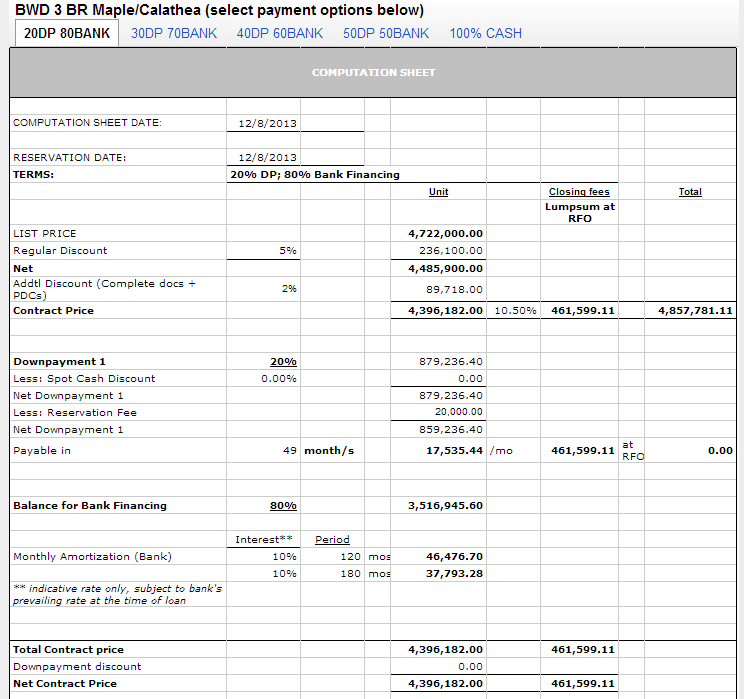This screenshot has height=699, width=744.
Task: Select the Balance for Bank Financing label
Action: coord(90,506)
